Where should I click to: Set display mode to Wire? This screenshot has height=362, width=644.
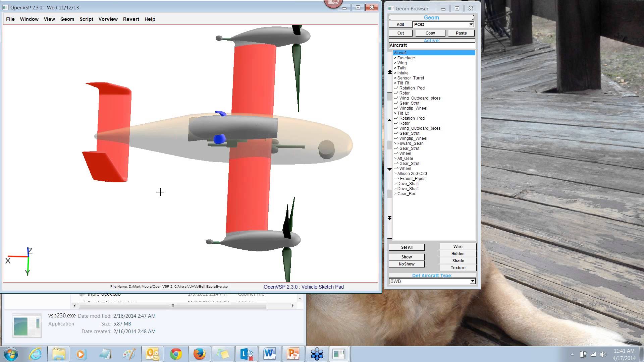[458, 247]
